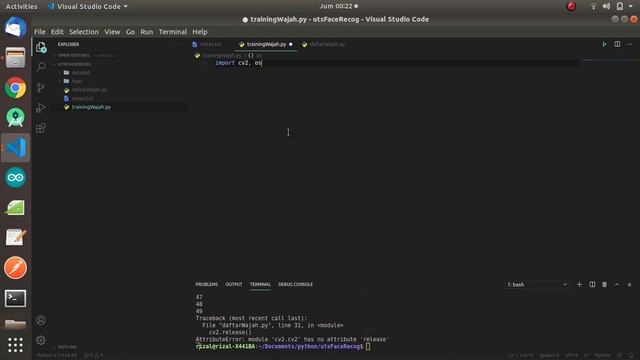Create a new terminal with plus icon

579,284
